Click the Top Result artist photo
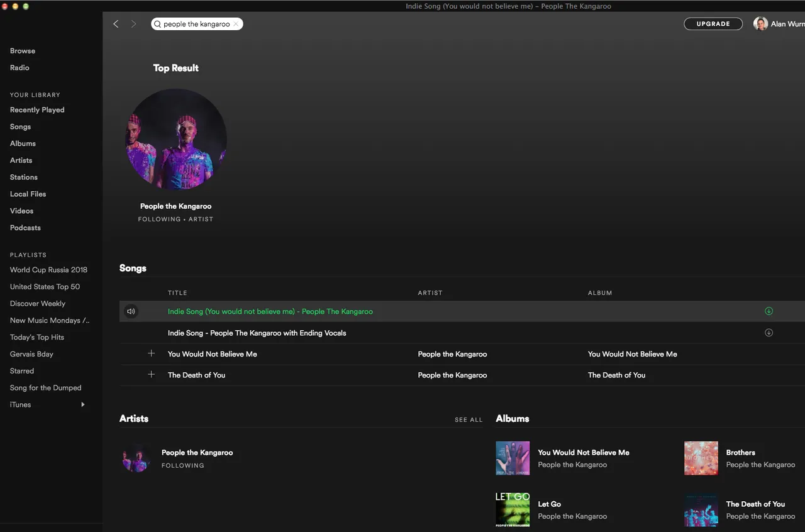 [x=176, y=140]
